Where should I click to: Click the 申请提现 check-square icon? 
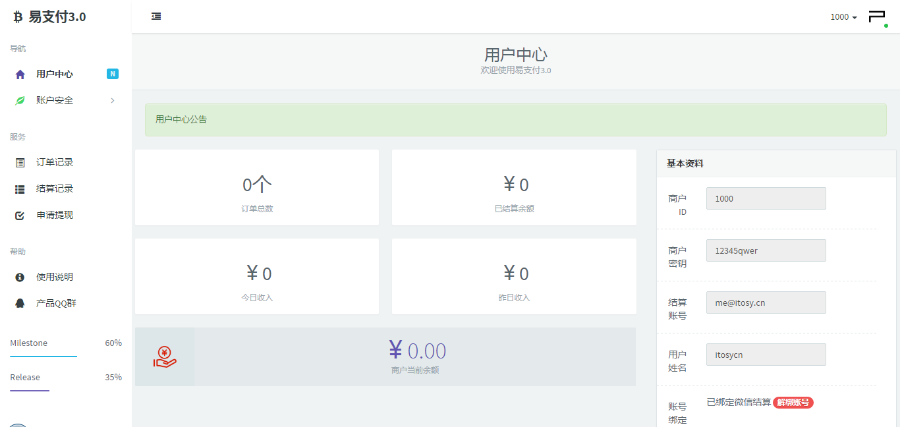tap(20, 215)
